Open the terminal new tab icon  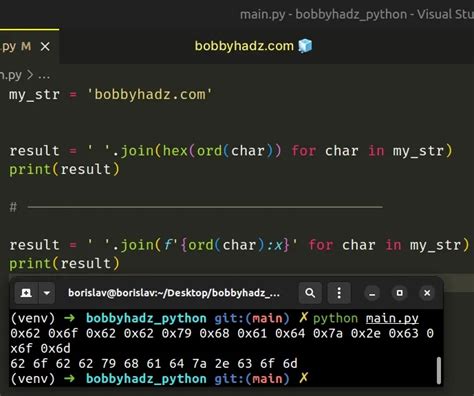26,293
